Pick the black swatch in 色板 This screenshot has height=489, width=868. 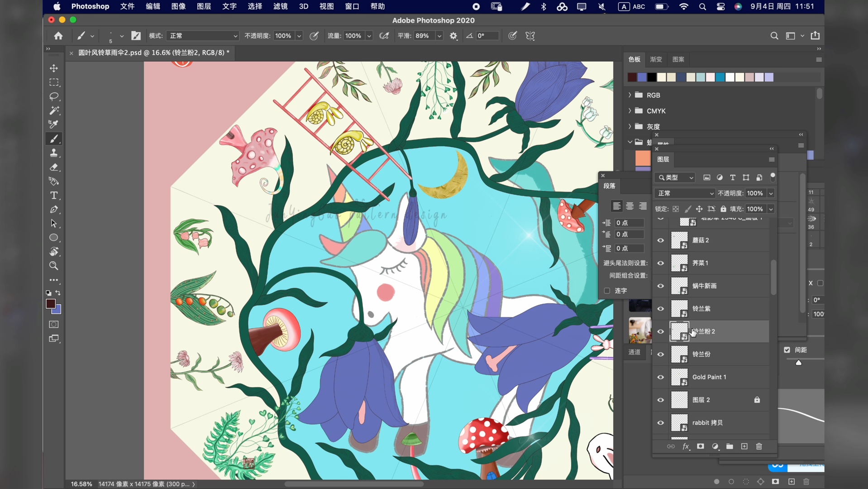point(651,77)
